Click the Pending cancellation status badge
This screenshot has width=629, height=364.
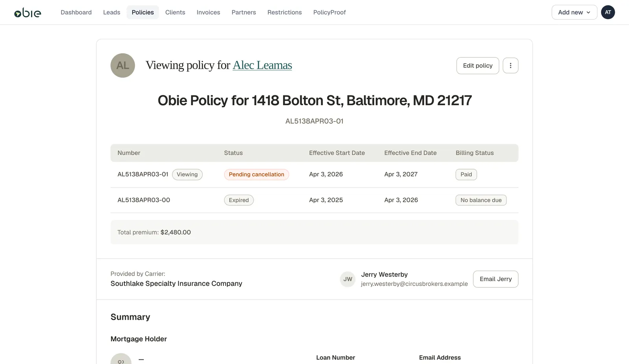click(256, 174)
